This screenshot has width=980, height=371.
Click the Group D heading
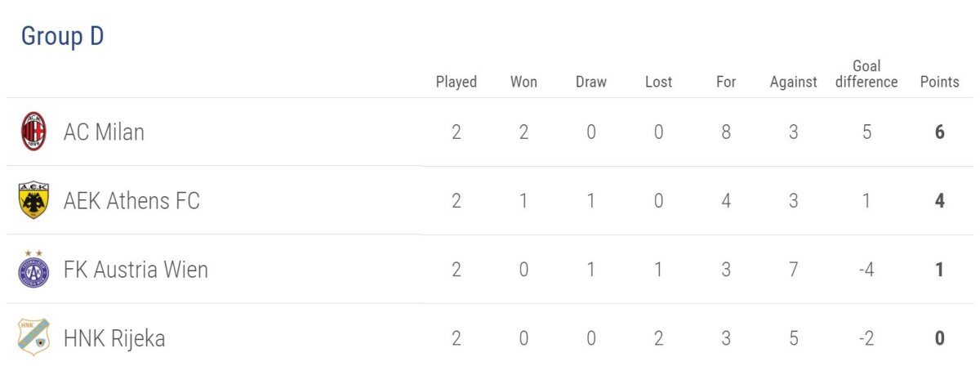pos(62,37)
